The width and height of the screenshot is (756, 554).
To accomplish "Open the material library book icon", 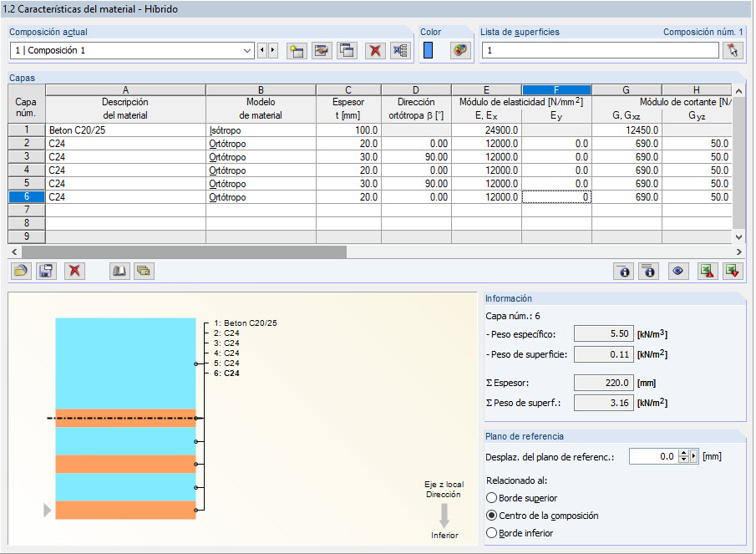I will [x=120, y=271].
